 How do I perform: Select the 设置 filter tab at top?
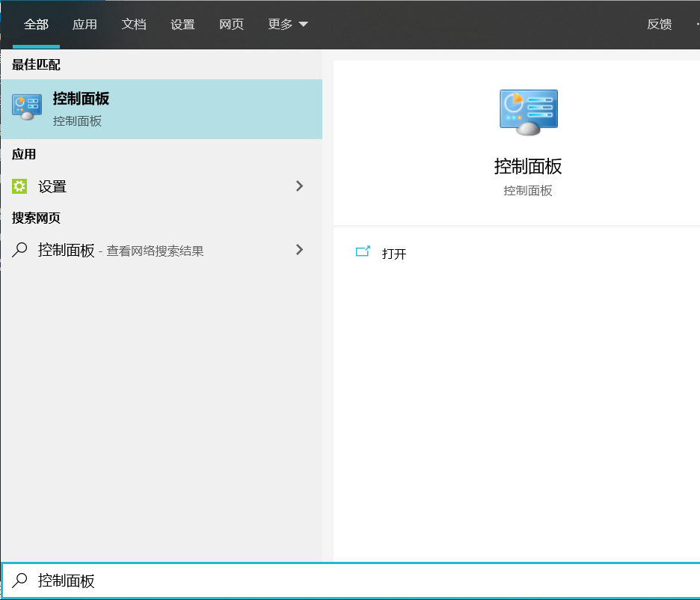click(x=182, y=25)
